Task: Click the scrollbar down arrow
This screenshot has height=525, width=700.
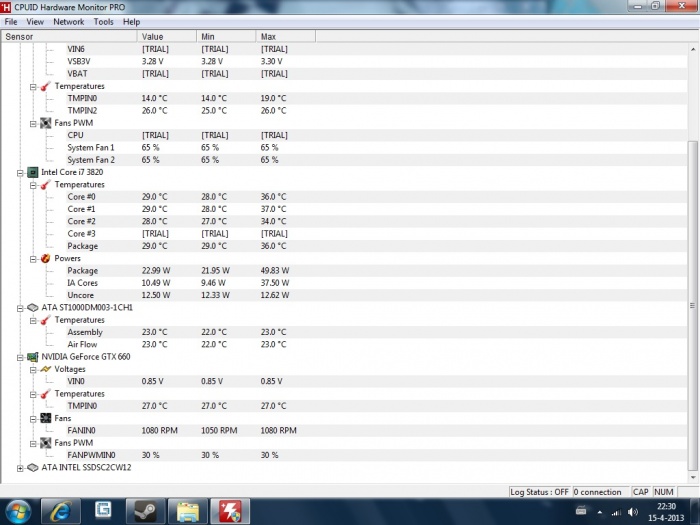Action: pyautogui.click(x=692, y=478)
